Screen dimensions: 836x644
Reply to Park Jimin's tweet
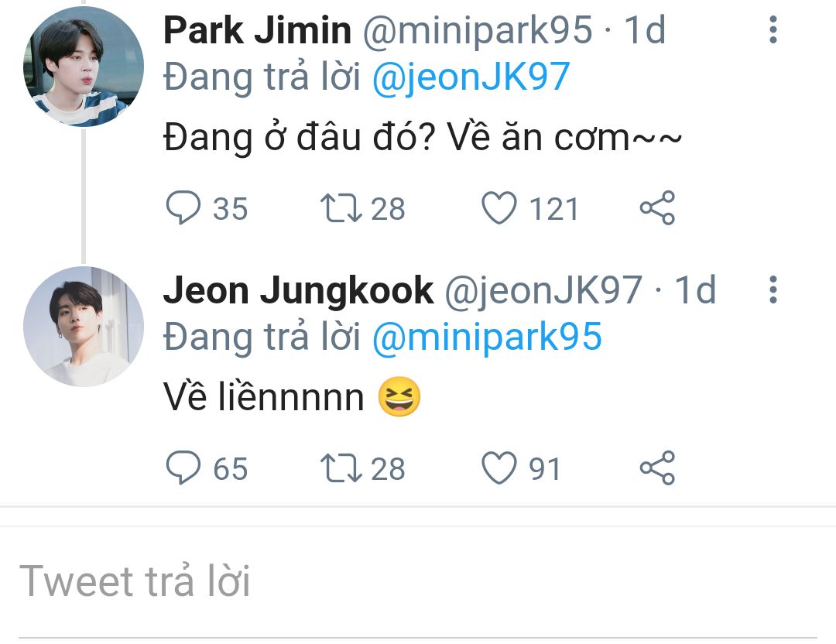tap(183, 208)
